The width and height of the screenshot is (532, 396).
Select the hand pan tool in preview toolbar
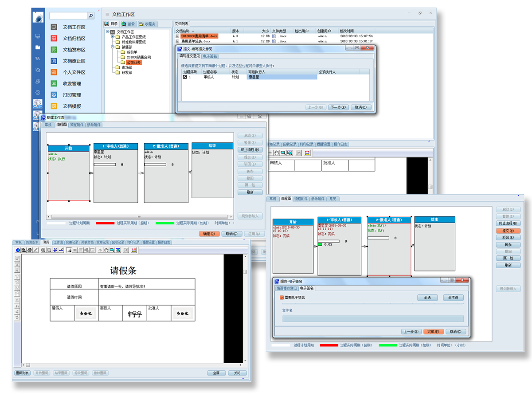pyautogui.click(x=106, y=250)
